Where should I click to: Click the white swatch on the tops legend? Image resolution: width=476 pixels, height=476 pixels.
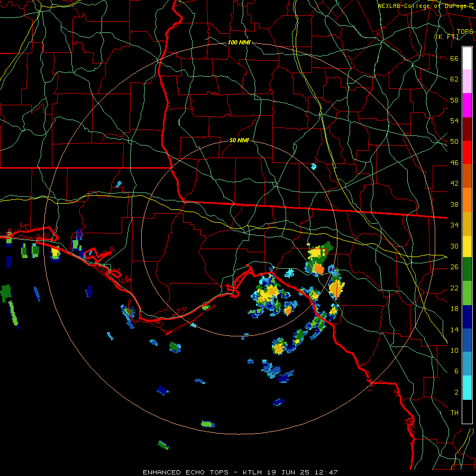click(467, 58)
